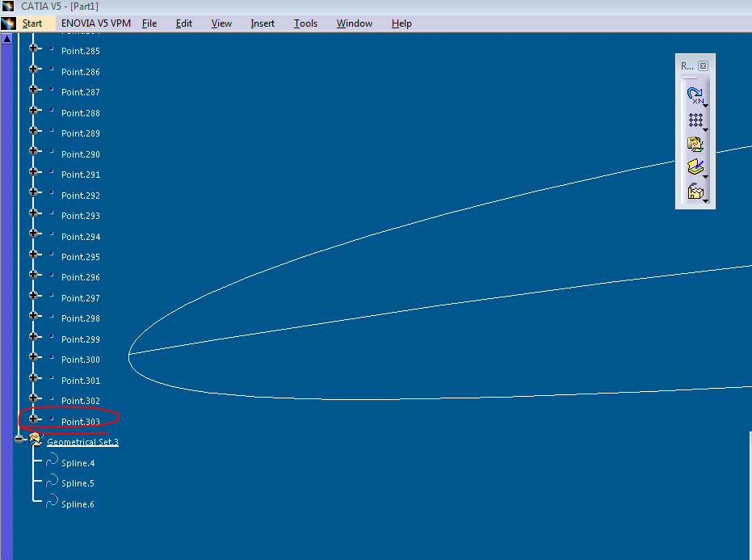Click the Geometrical Set.3 folder icon
Image resolution: width=752 pixels, height=560 pixels.
(x=36, y=439)
